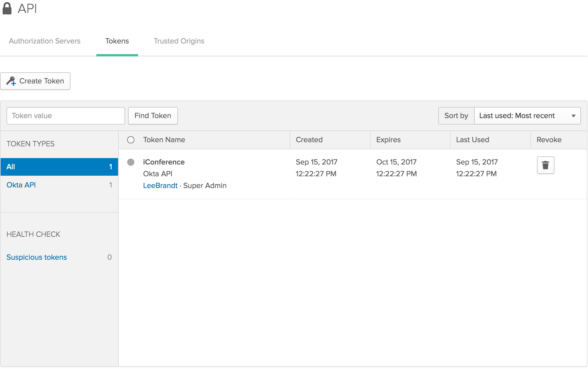
Task: Open the LeeBrandt user link
Action: pyautogui.click(x=160, y=186)
